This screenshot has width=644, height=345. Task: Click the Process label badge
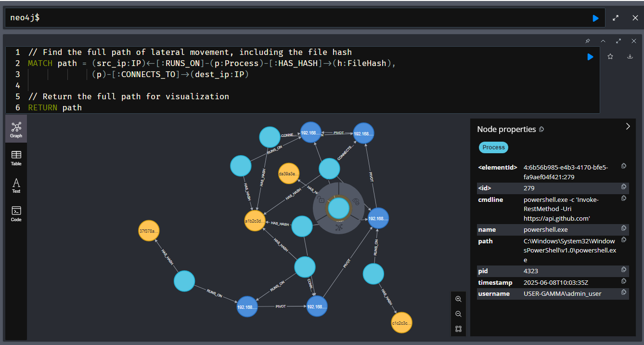coord(493,147)
